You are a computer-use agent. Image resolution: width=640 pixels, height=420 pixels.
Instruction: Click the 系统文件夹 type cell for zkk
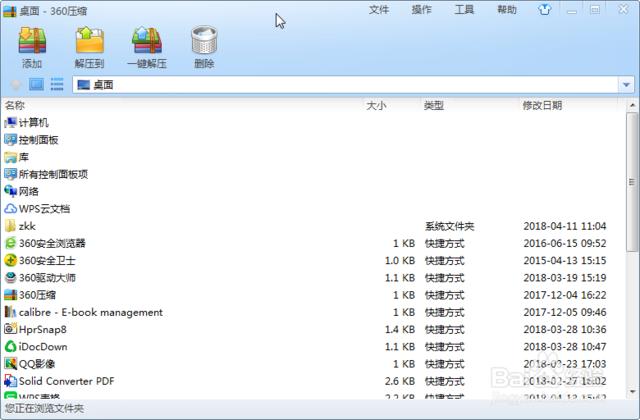tap(449, 226)
